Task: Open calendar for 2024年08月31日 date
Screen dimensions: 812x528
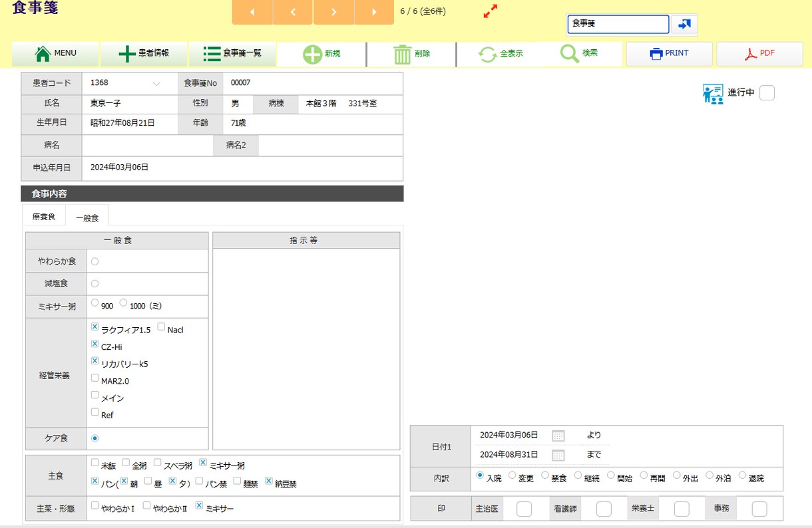Action: [x=558, y=456]
